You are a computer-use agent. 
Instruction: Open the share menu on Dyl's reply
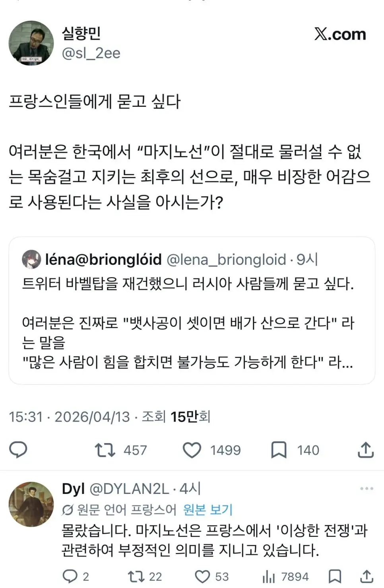[366, 576]
